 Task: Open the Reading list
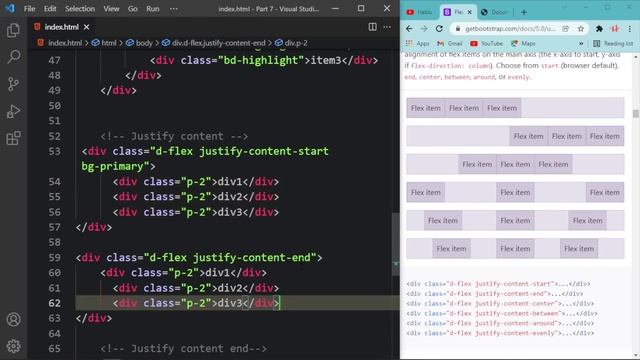point(613,43)
